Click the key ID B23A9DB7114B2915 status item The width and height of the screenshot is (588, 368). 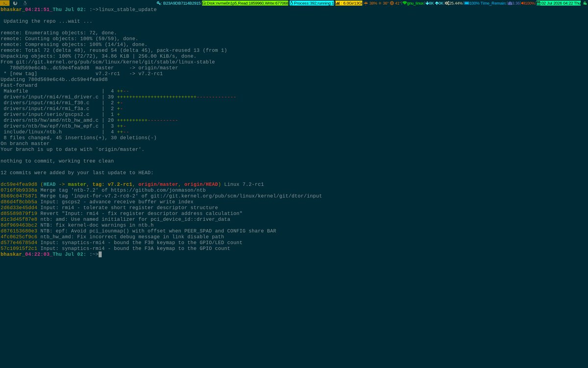179,3
